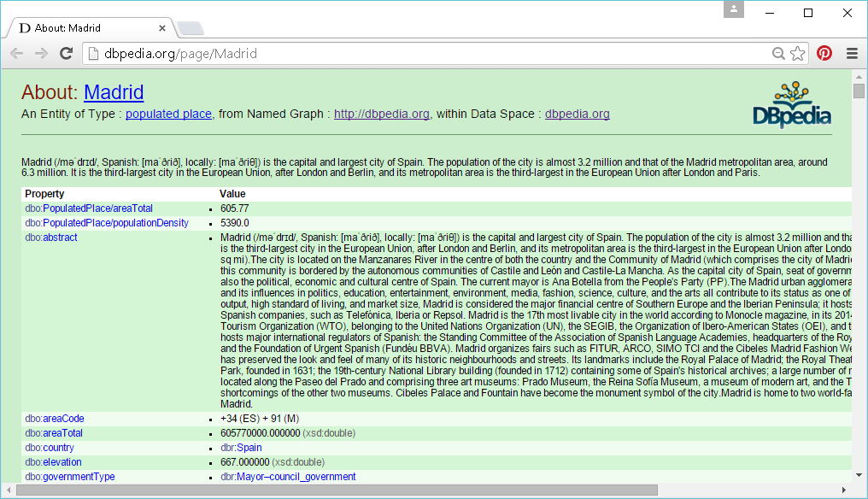Click the user profile icon in title bar
The height and width of the screenshot is (499, 868).
click(x=734, y=9)
